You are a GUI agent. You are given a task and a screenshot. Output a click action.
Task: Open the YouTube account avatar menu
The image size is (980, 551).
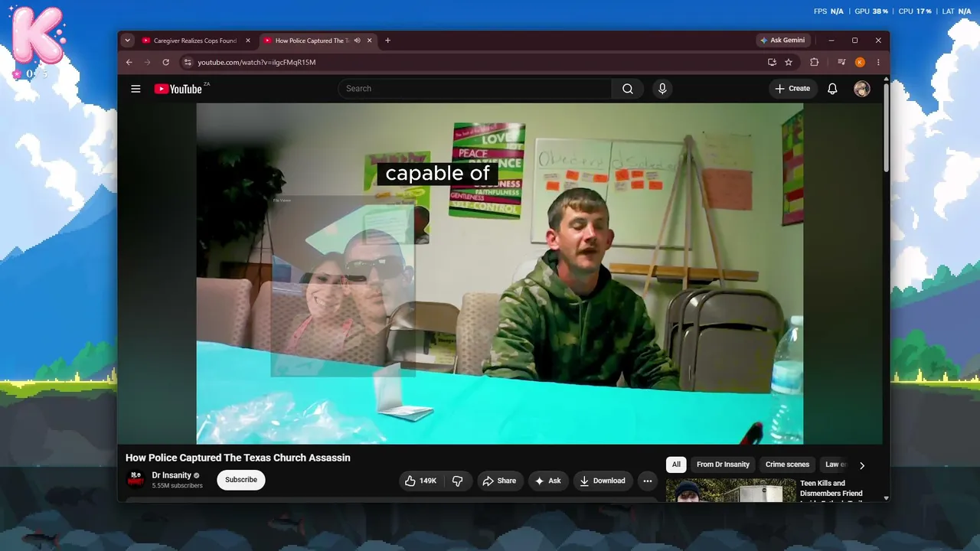pyautogui.click(x=862, y=89)
